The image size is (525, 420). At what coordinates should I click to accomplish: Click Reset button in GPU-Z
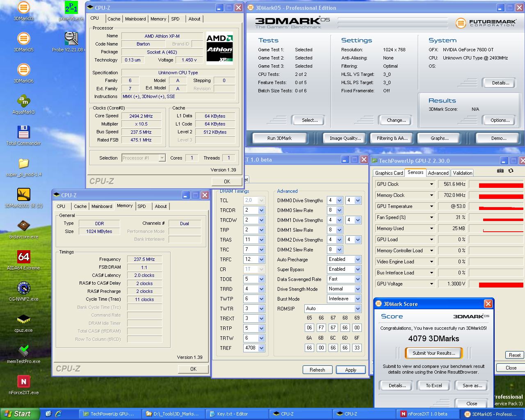click(x=515, y=355)
